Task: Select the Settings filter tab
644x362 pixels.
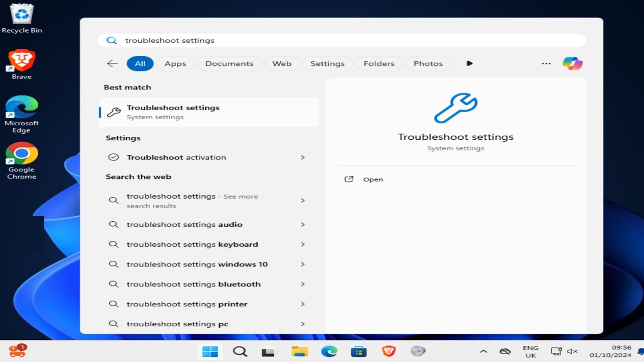Action: click(x=327, y=63)
